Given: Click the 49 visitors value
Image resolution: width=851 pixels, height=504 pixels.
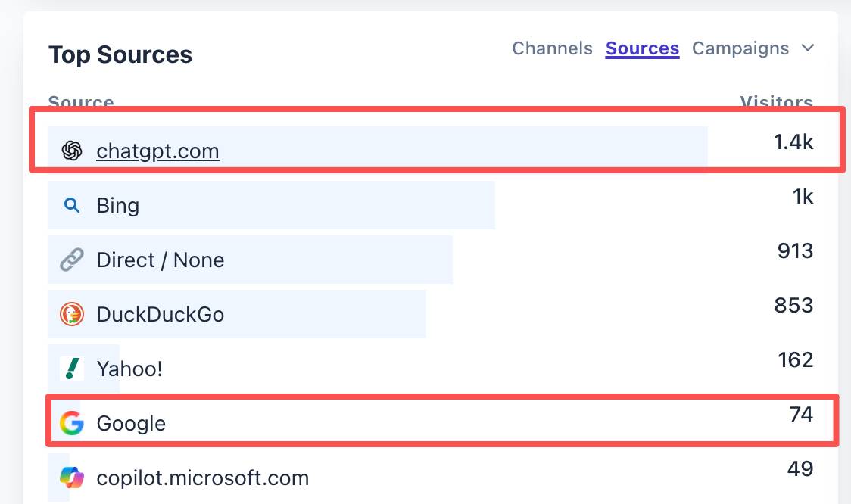Looking at the screenshot, I should point(800,468).
